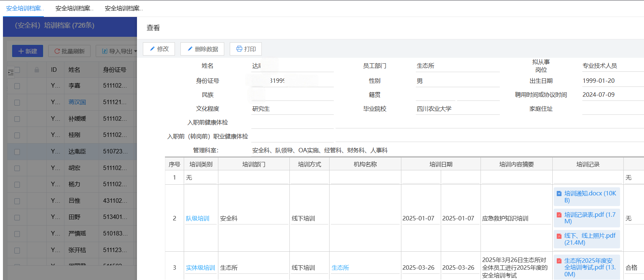Tick the checkbox for row 李嘉
Image resolution: width=644 pixels, height=280 pixels.
17,86
